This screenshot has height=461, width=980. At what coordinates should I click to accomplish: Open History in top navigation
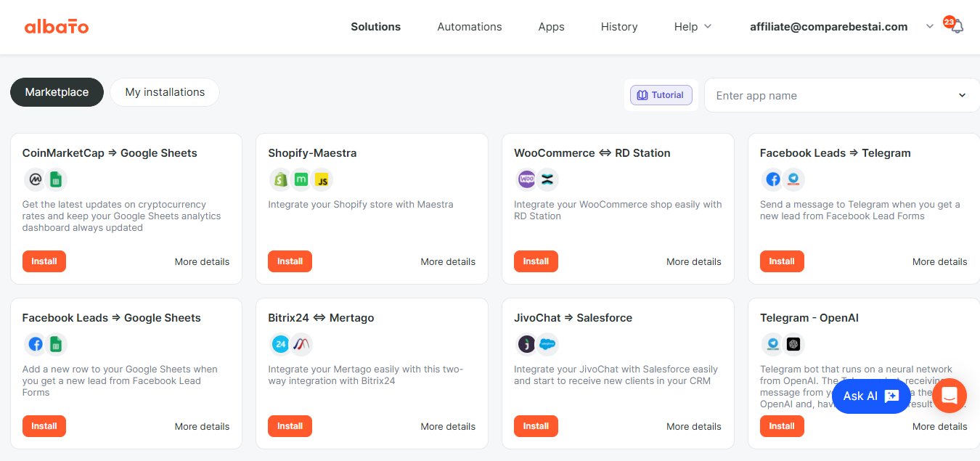pyautogui.click(x=619, y=27)
